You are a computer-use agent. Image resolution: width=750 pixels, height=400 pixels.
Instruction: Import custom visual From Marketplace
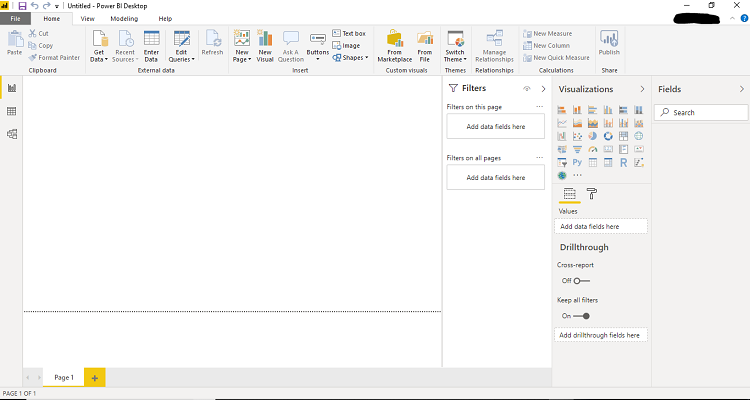[x=395, y=46]
